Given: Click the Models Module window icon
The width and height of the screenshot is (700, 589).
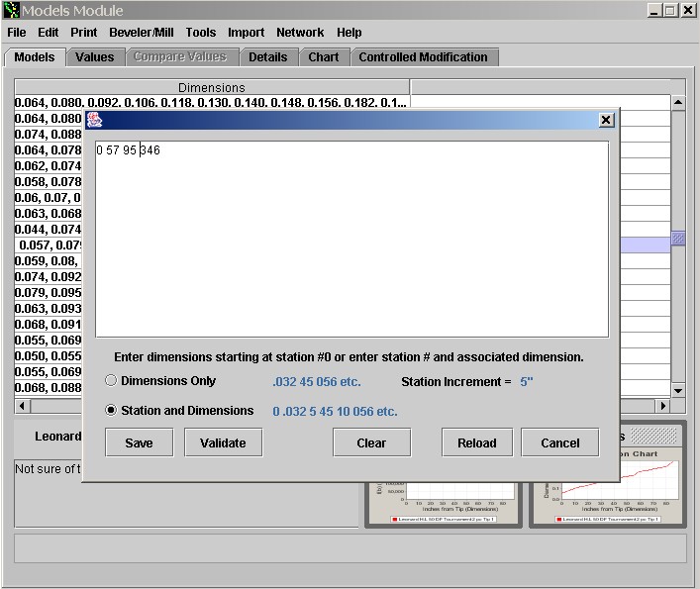Looking at the screenshot, I should click(11, 10).
